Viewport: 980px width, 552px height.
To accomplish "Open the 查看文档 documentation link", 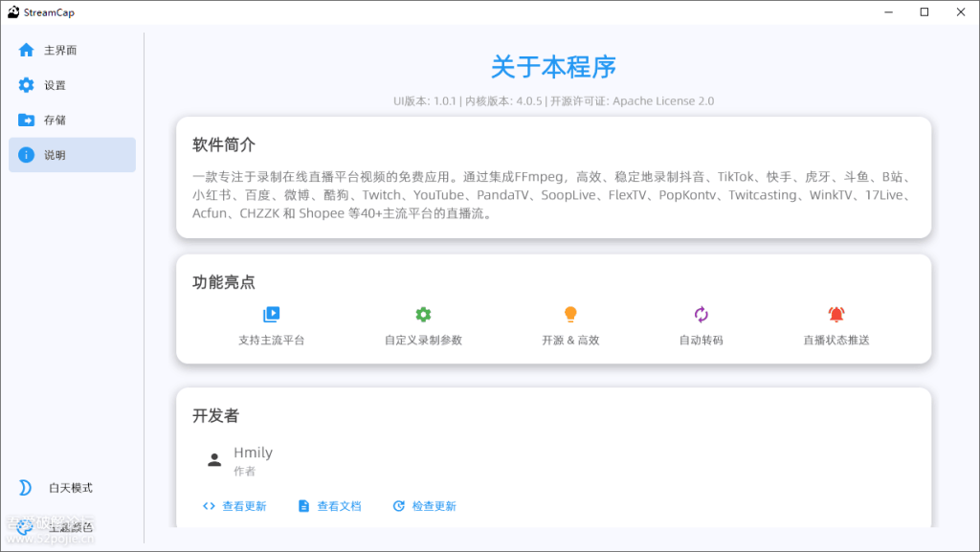I will pos(330,506).
